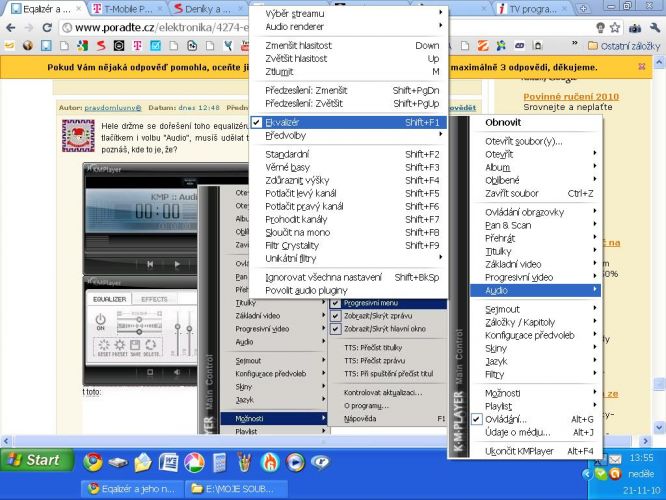Bookmark this page with the star icon
Image resolution: width=666 pixels, height=500 pixels.
coord(615,28)
